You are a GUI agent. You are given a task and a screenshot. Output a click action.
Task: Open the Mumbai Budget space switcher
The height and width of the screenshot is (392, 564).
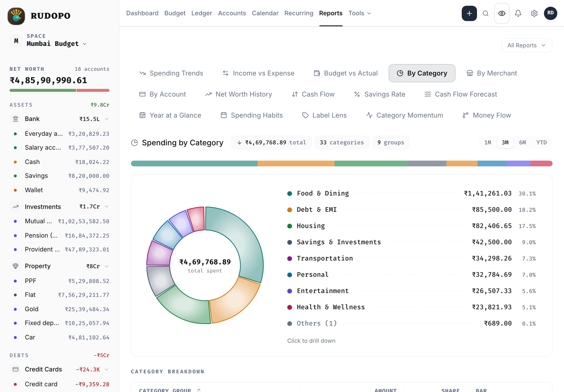point(56,41)
